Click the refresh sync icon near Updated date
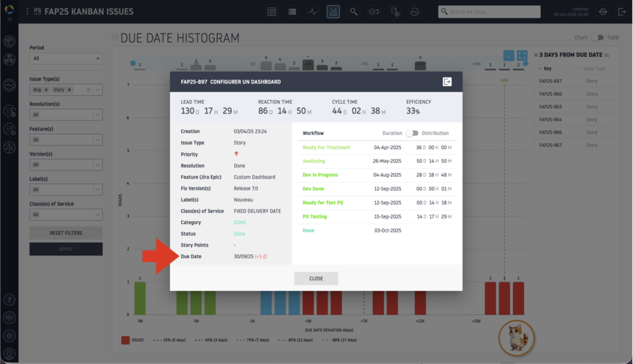Screen dimensions: 633x364 603,12
